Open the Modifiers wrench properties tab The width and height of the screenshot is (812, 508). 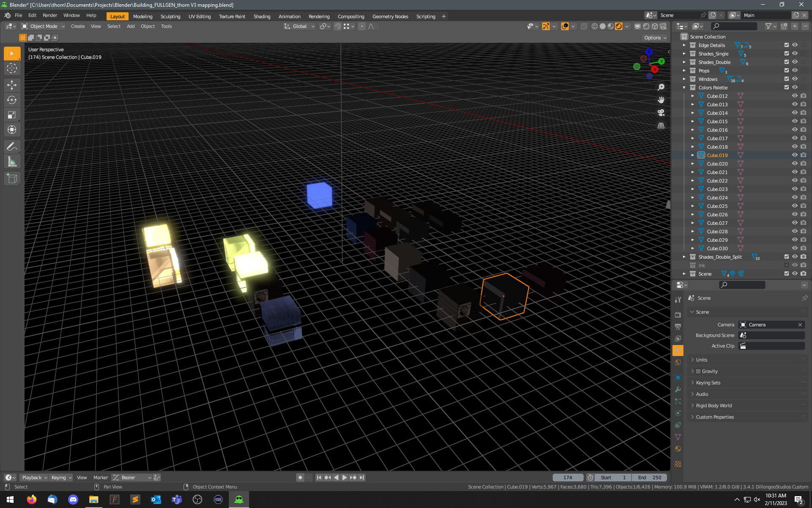click(678, 389)
